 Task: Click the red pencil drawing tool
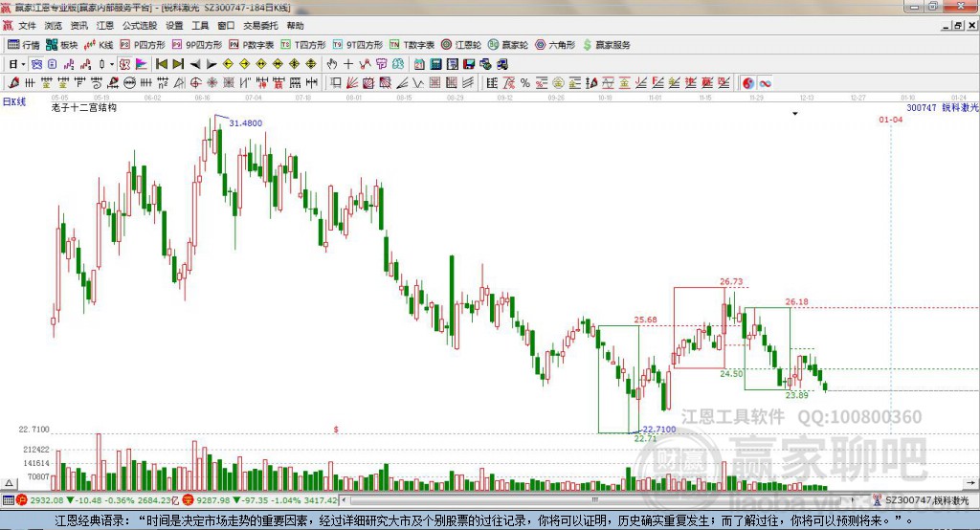pos(12,83)
